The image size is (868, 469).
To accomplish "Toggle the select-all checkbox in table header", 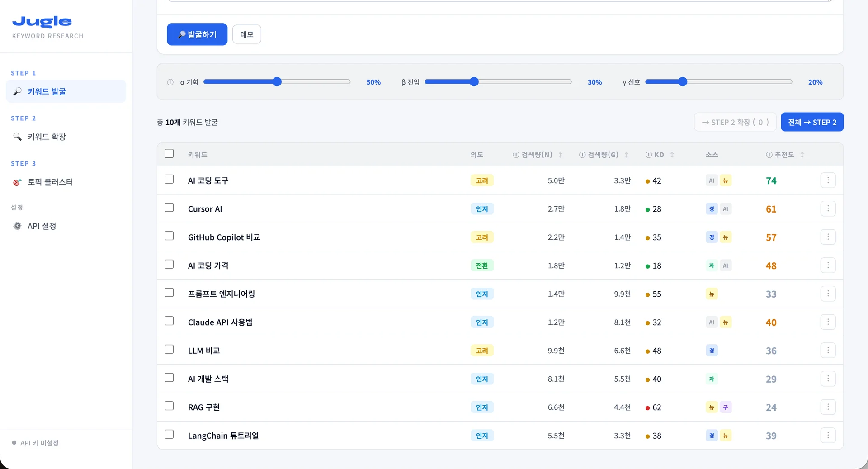I will [x=169, y=154].
